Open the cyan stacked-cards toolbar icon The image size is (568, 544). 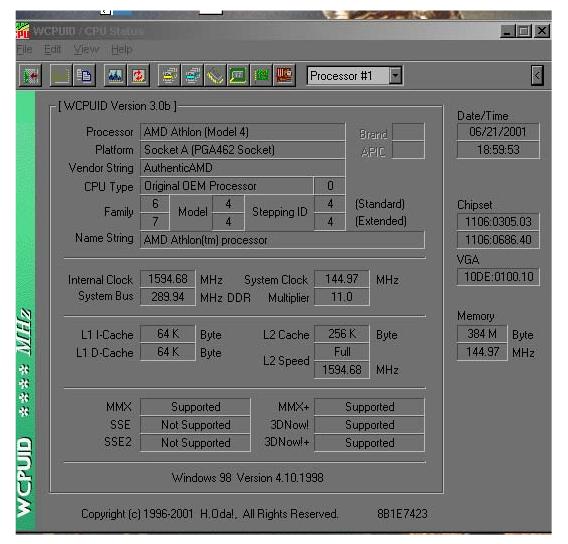click(x=192, y=76)
